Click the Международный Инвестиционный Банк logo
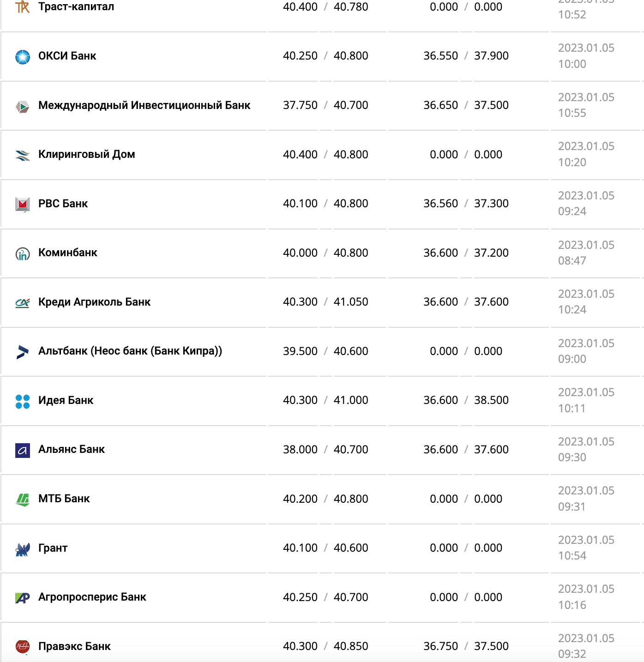 coord(23,106)
